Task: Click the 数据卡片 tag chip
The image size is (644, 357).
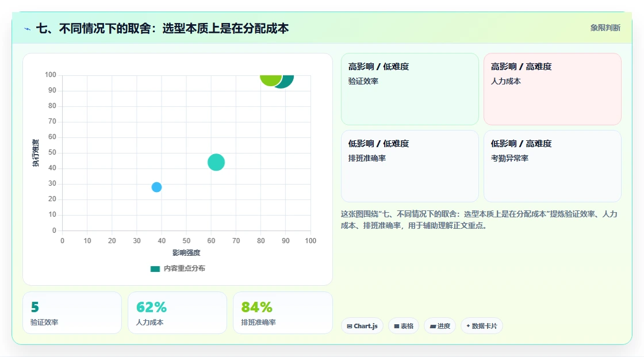Action: pos(482,326)
